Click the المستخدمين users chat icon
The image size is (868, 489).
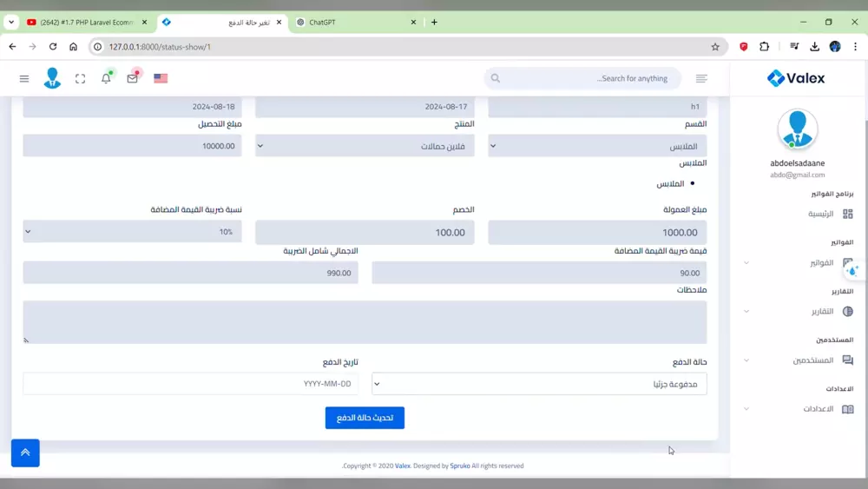point(847,360)
